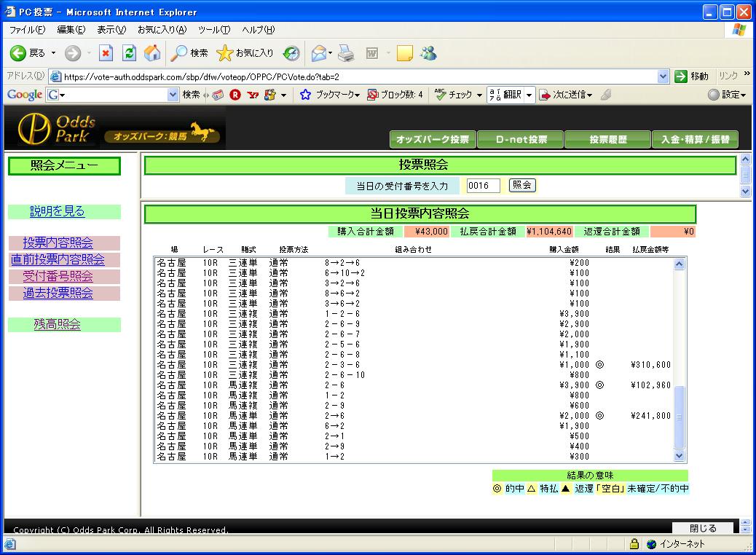The image size is (756, 555).
Task: Switch to the 入金・精算/振替 tab
Action: point(696,139)
